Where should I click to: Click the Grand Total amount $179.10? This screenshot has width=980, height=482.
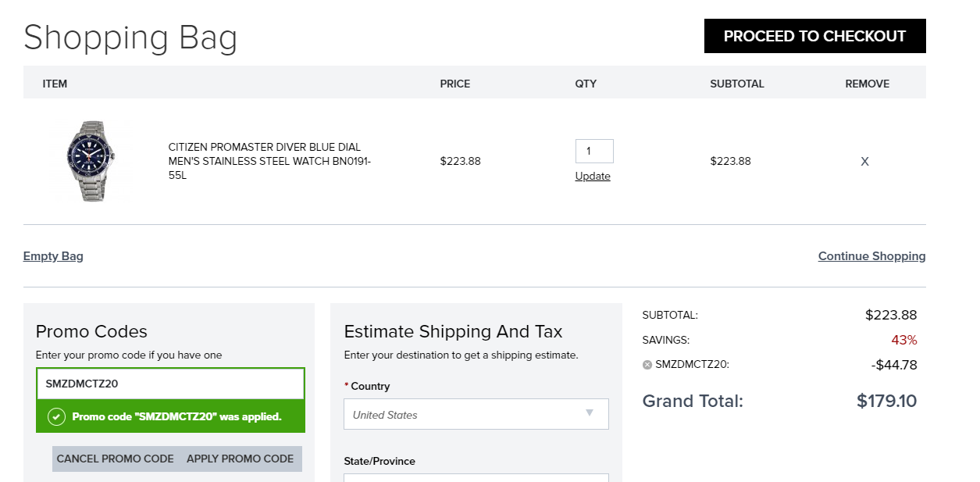[x=886, y=401]
